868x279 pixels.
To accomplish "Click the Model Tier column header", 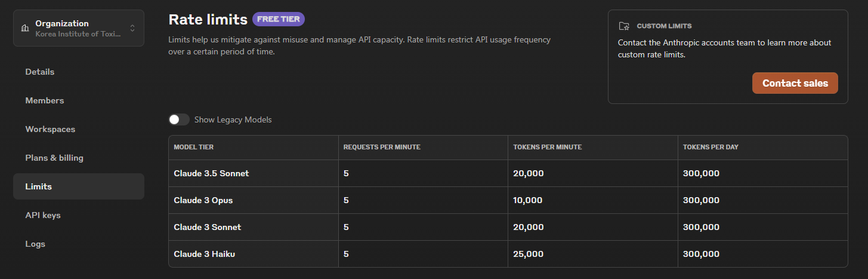I will pos(194,147).
